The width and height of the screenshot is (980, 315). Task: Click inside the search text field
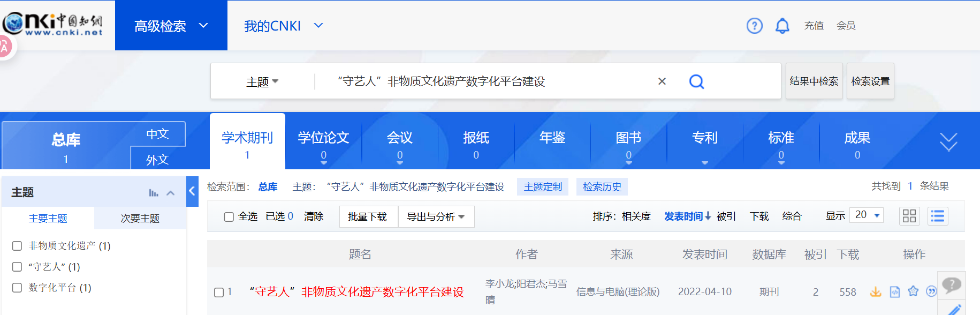coord(482,81)
